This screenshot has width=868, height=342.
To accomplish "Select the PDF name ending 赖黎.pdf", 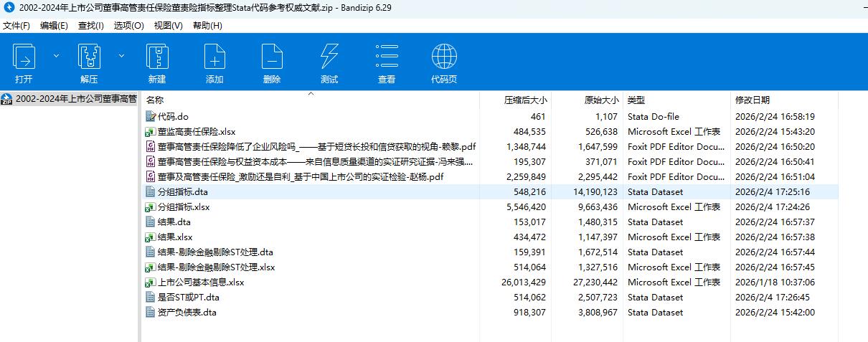I will tap(317, 146).
